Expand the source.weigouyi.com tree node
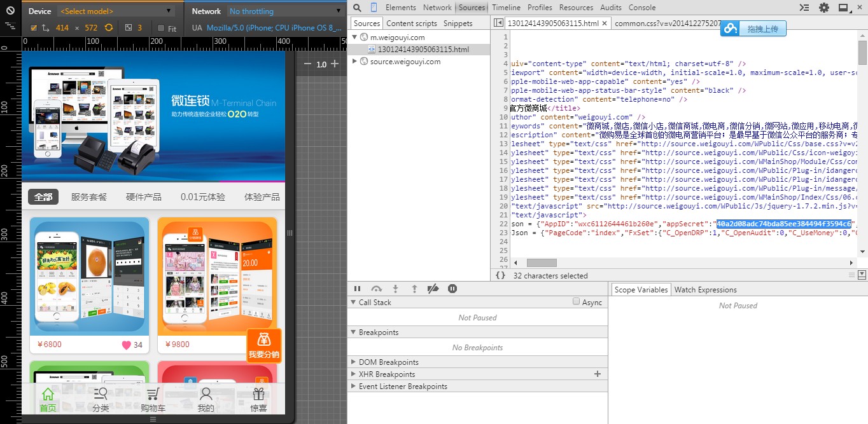 (354, 62)
